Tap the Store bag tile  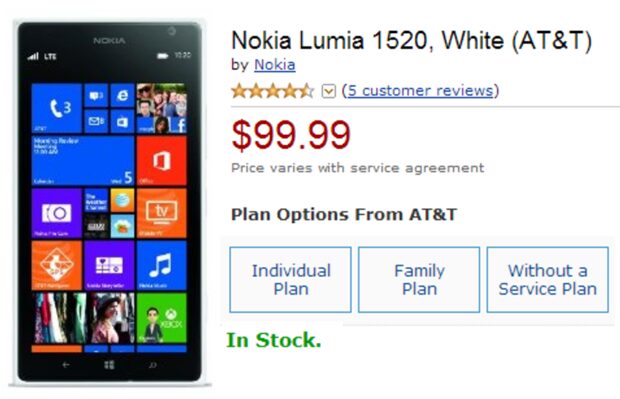(x=122, y=121)
